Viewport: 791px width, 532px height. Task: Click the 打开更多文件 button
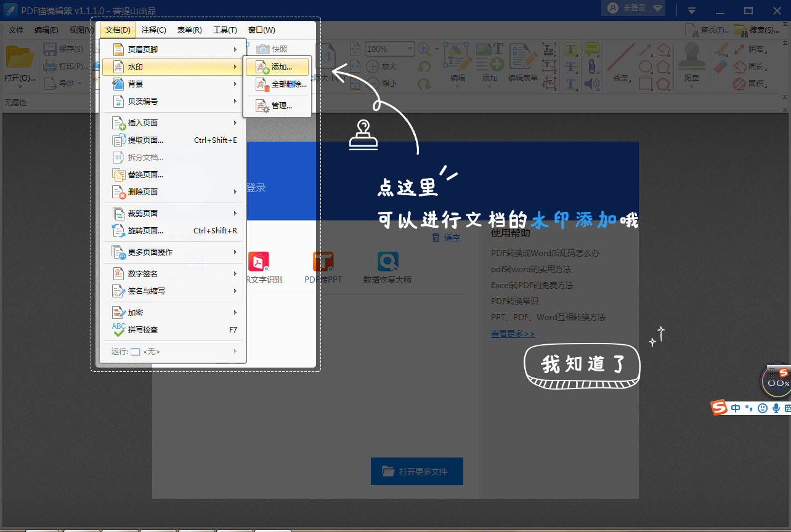click(417, 471)
